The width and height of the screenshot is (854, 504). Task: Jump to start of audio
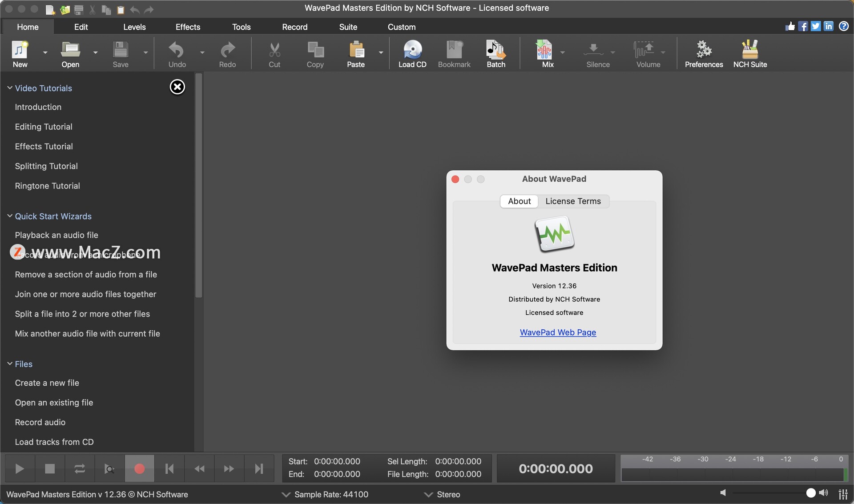[x=169, y=469]
